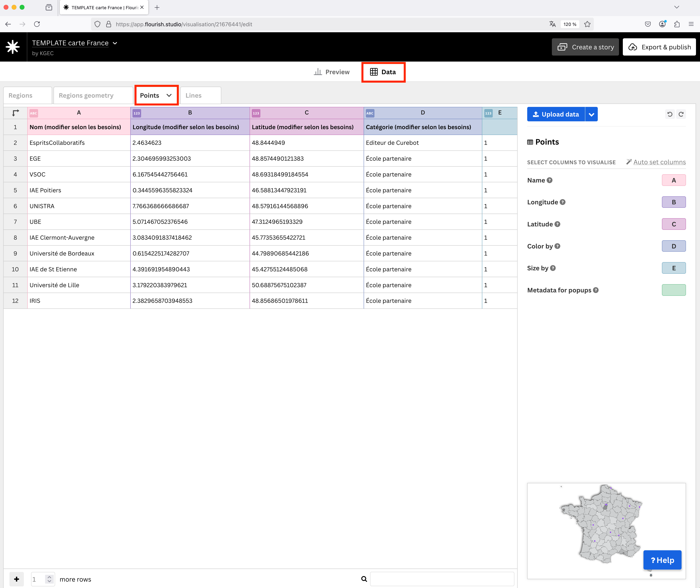The width and height of the screenshot is (700, 588).
Task: Click the ABC type icon on column A
Action: [x=34, y=113]
